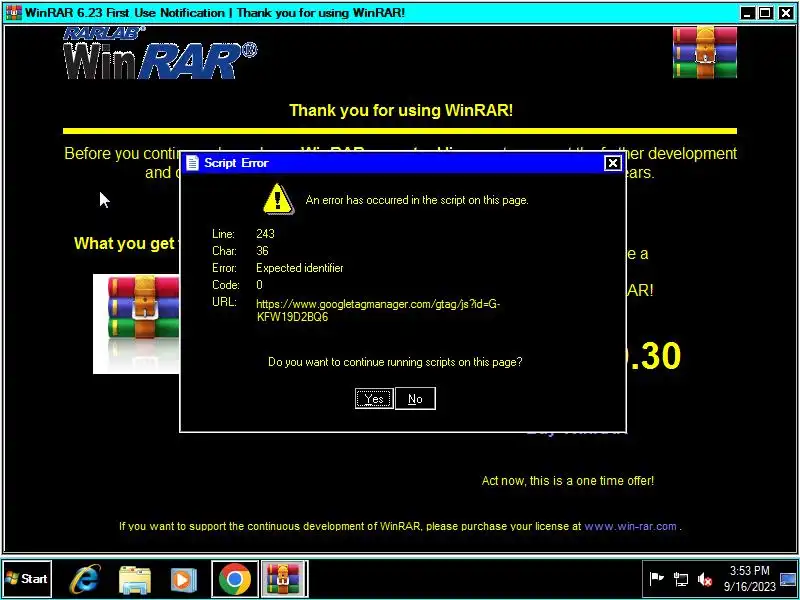Click the WinRAR window title bar icon

(x=14, y=12)
